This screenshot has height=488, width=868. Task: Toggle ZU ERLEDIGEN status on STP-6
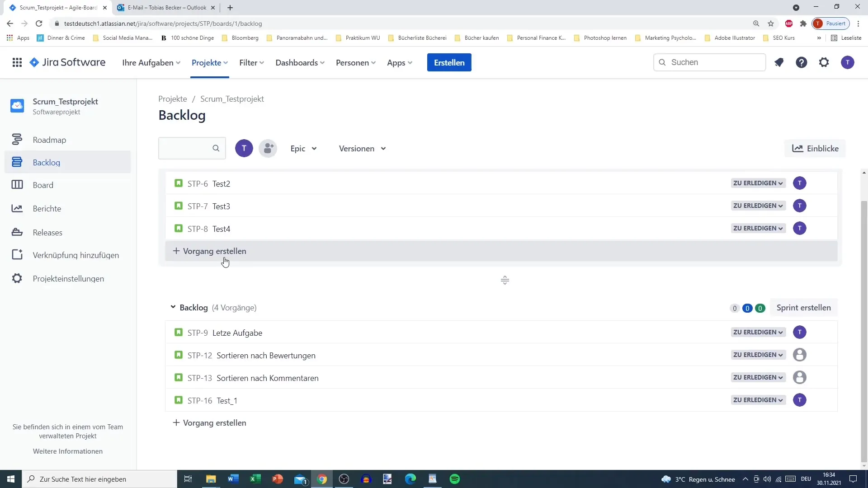tap(758, 183)
